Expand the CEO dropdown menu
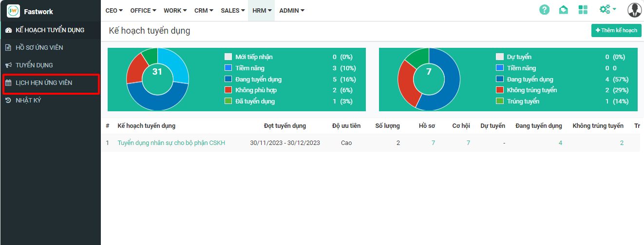 tap(114, 11)
